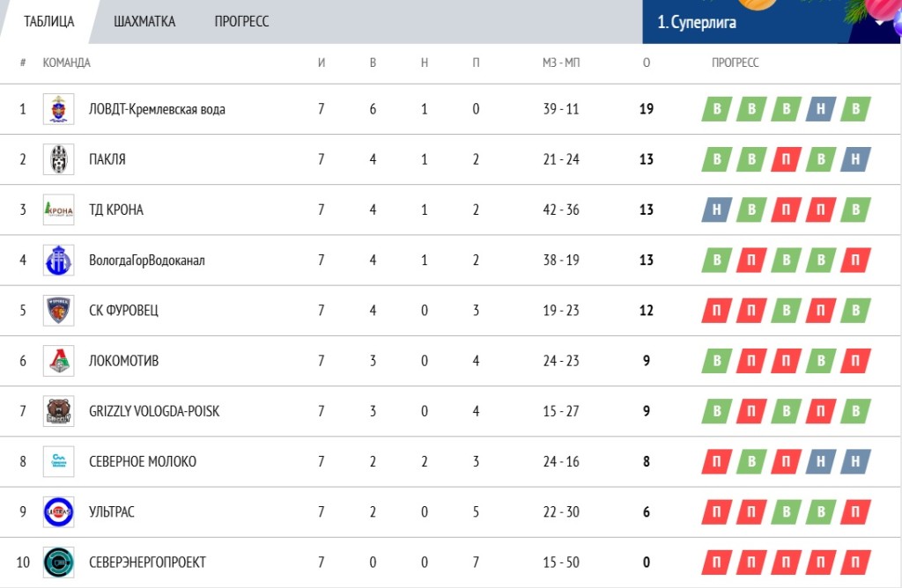Open the ЛОВДТ-Кремлевская вода team name link

click(x=157, y=109)
